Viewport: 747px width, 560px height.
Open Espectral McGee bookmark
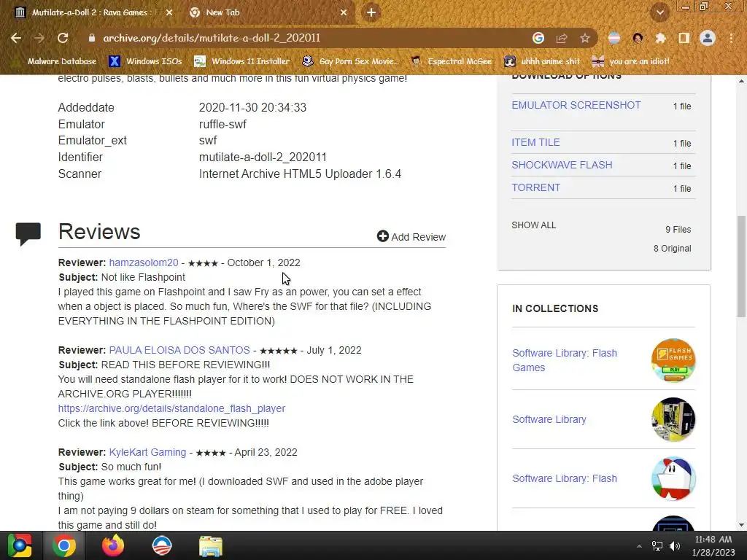coord(451,61)
